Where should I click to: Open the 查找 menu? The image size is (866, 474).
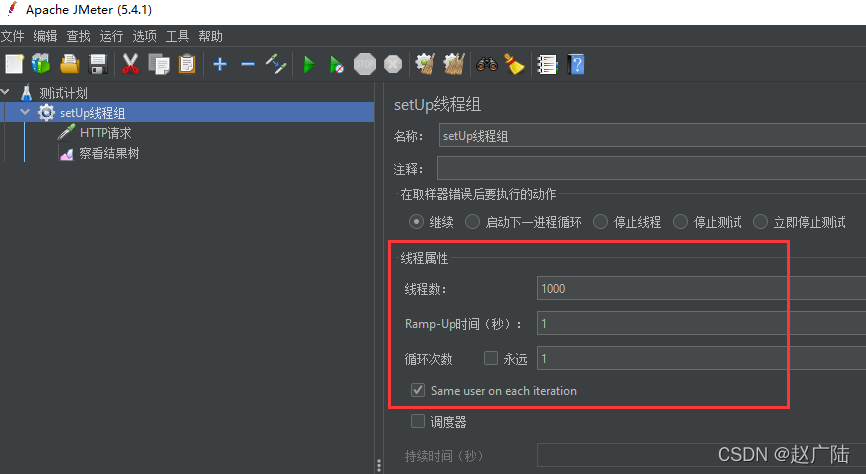[x=78, y=36]
